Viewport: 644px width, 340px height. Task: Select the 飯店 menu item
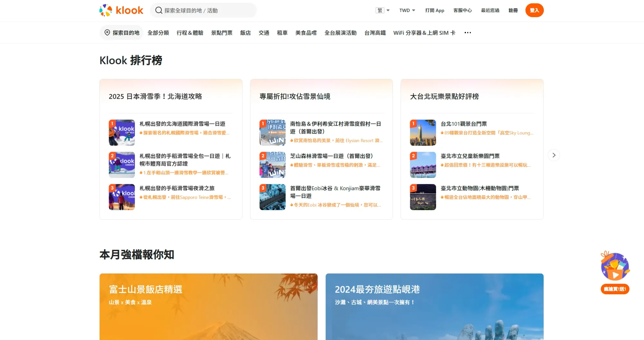pyautogui.click(x=245, y=33)
